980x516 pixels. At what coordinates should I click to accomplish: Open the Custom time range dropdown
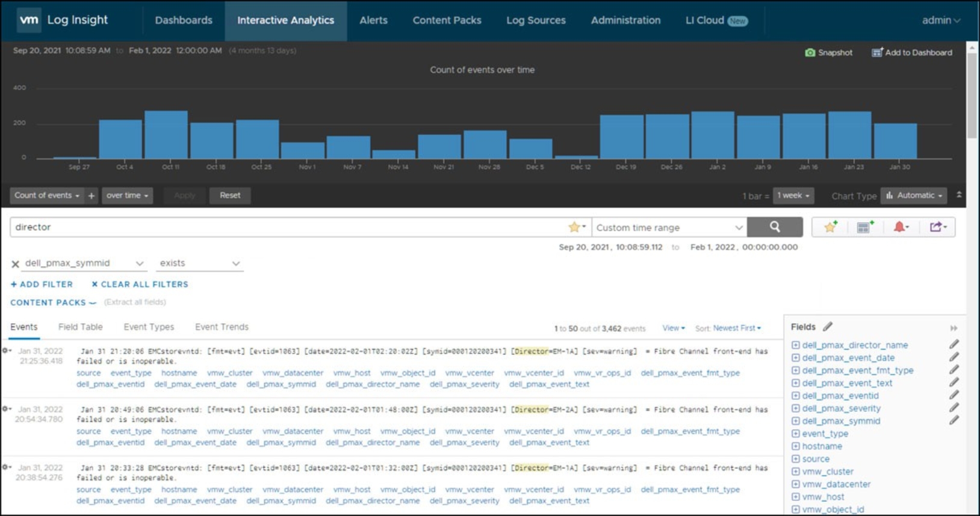tap(669, 228)
